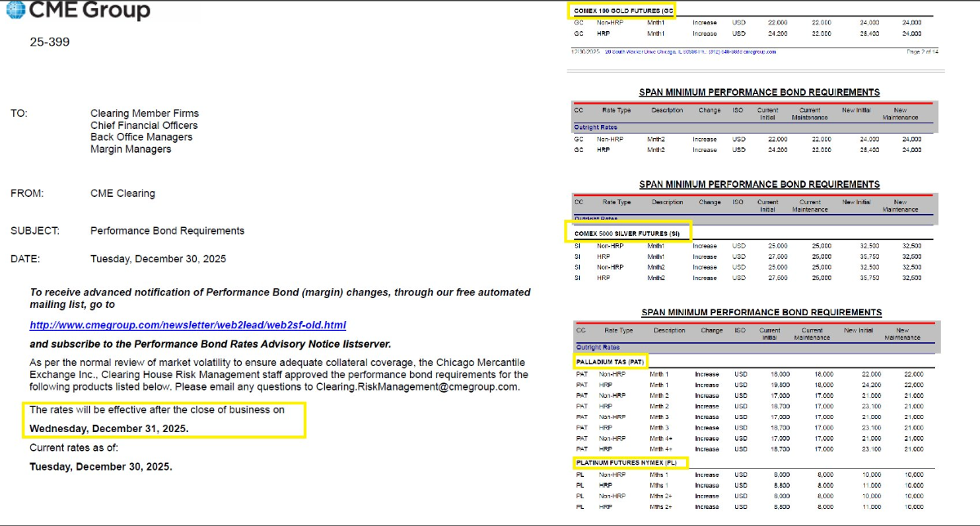Screen dimensions: 980x526
Task: Click the SUBJECT: field label
Action: [34, 231]
